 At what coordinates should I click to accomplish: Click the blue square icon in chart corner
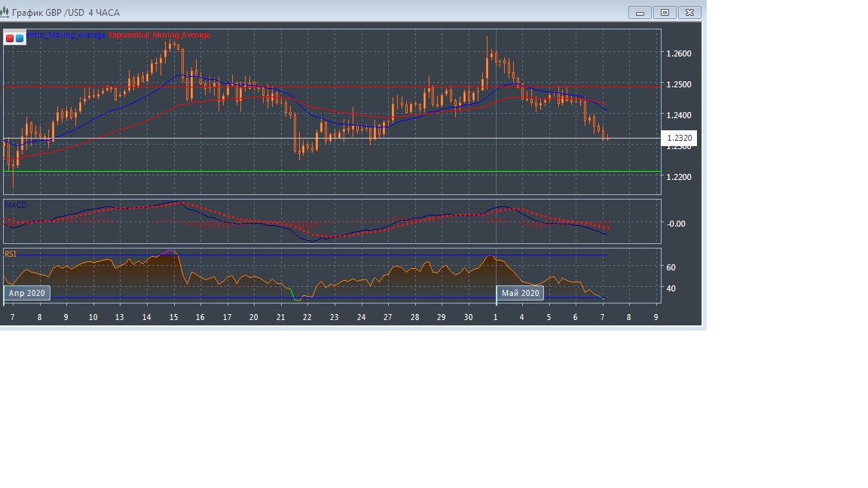point(20,38)
